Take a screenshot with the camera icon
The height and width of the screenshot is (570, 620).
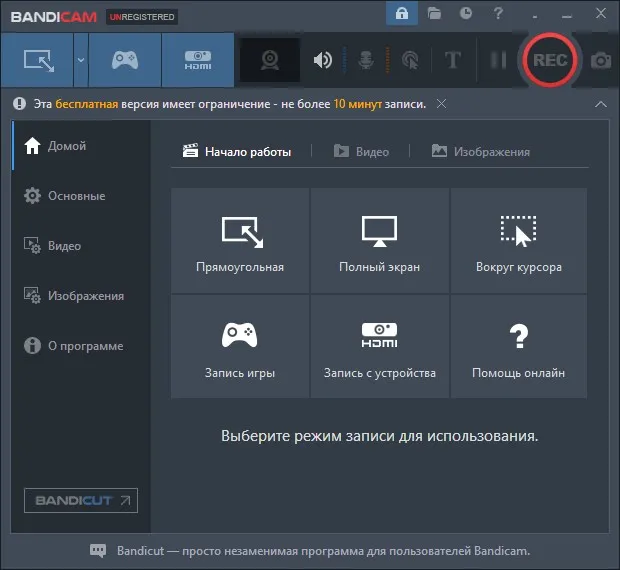pos(601,60)
